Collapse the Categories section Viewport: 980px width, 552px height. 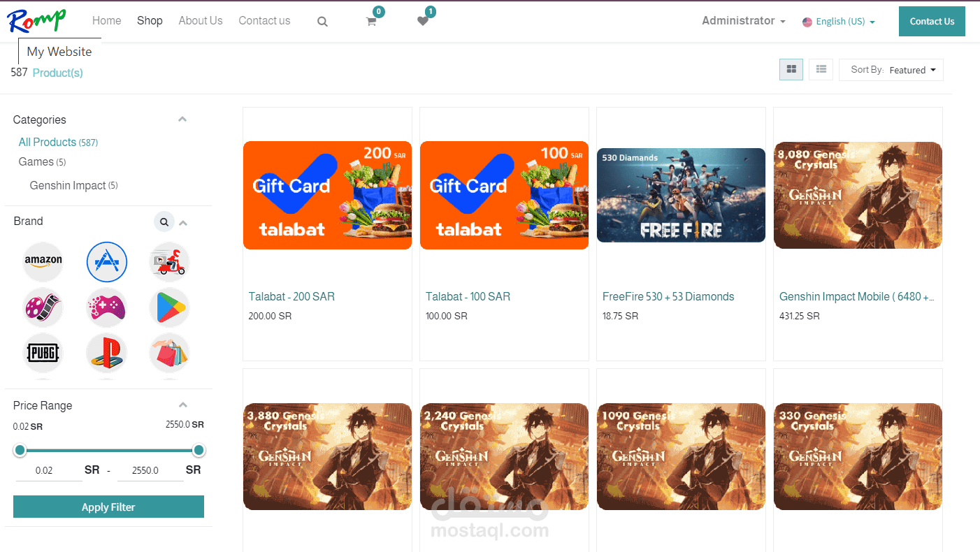(x=182, y=119)
